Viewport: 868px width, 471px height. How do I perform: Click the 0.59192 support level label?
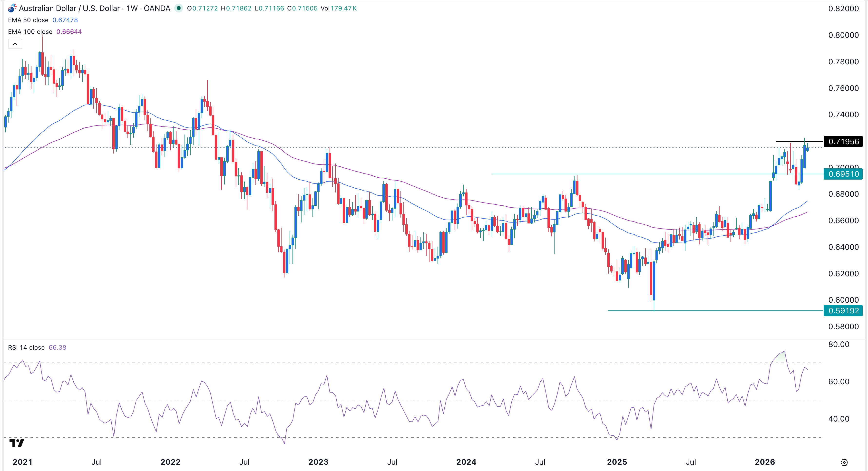pyautogui.click(x=844, y=311)
